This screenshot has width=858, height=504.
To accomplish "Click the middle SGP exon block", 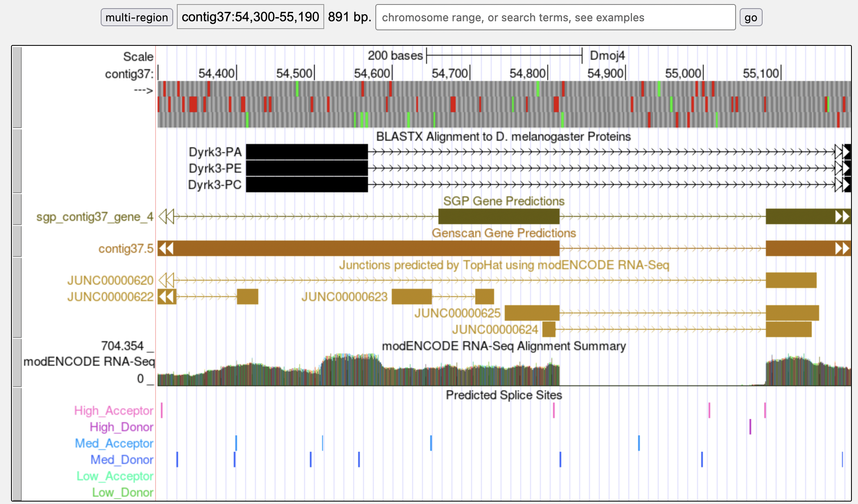I will click(x=499, y=216).
